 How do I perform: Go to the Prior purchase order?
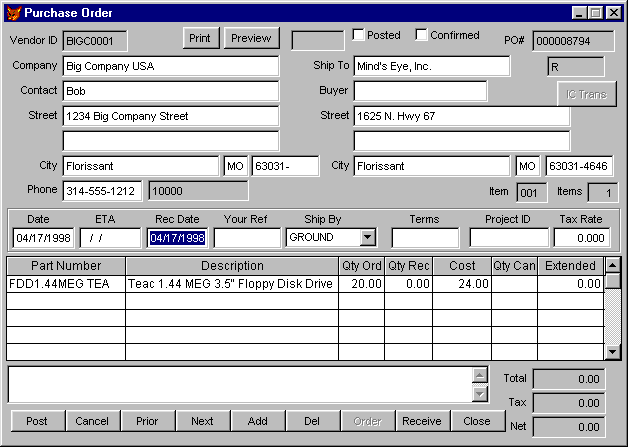pyautogui.click(x=147, y=421)
